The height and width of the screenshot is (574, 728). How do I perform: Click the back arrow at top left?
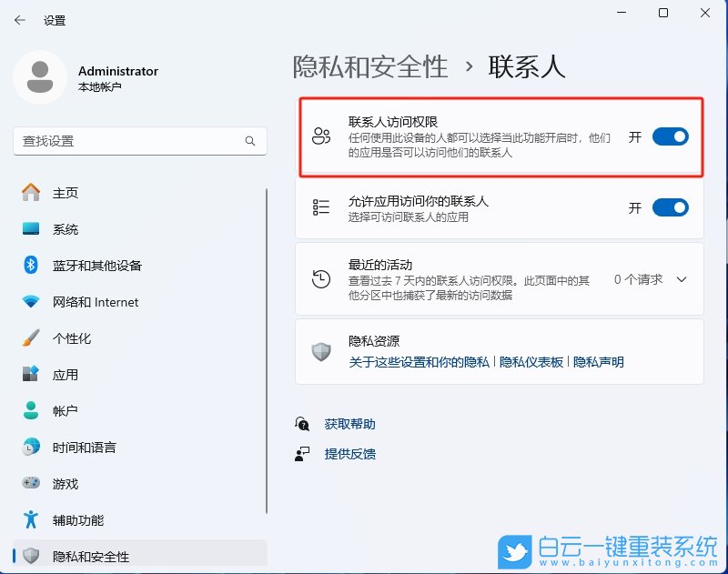[18, 20]
